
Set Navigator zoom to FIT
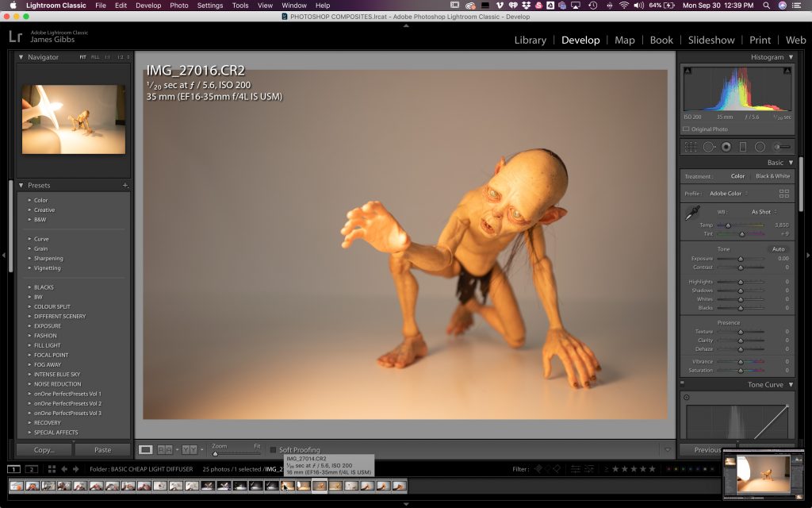point(82,57)
